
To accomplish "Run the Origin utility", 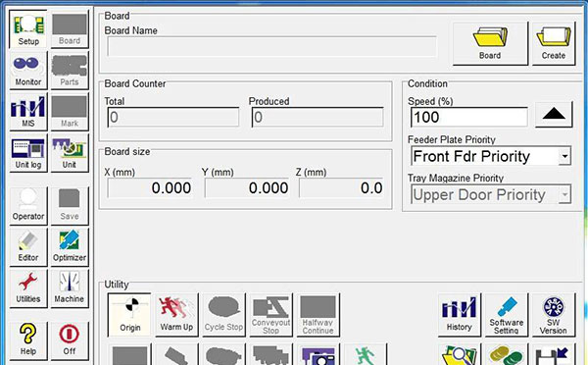I will 129,315.
